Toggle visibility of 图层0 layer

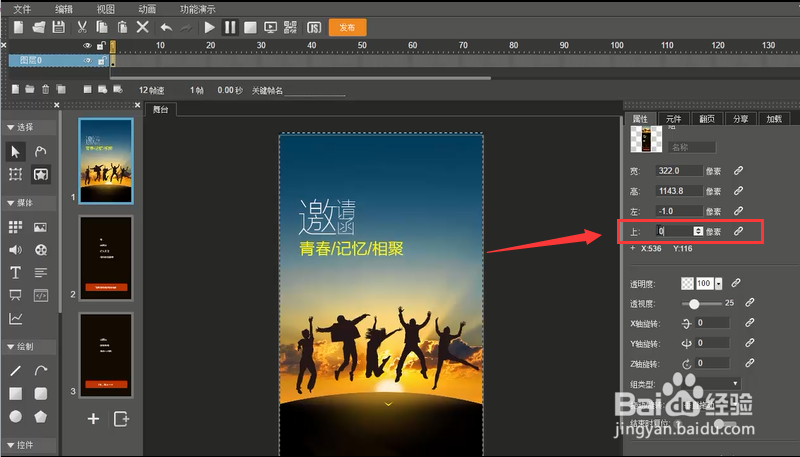87,61
